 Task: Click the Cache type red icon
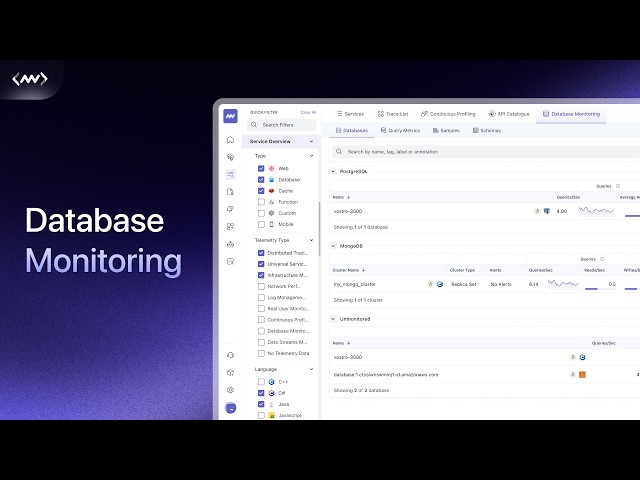[x=271, y=191]
